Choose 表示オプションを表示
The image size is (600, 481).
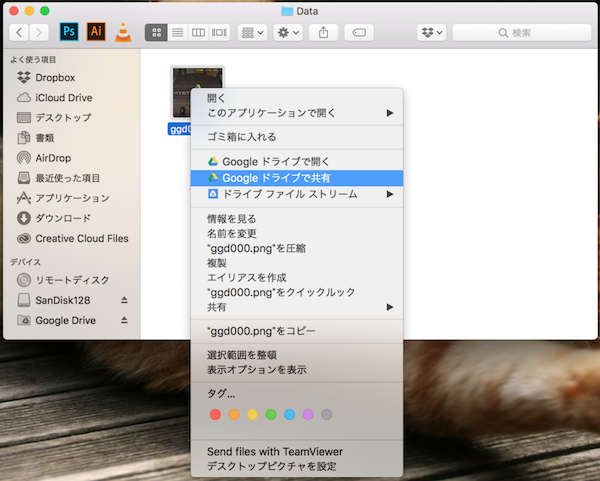coord(297,370)
